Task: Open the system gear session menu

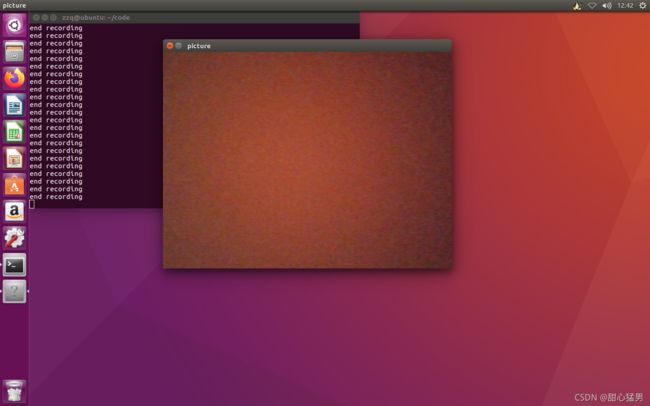Action: point(642,5)
